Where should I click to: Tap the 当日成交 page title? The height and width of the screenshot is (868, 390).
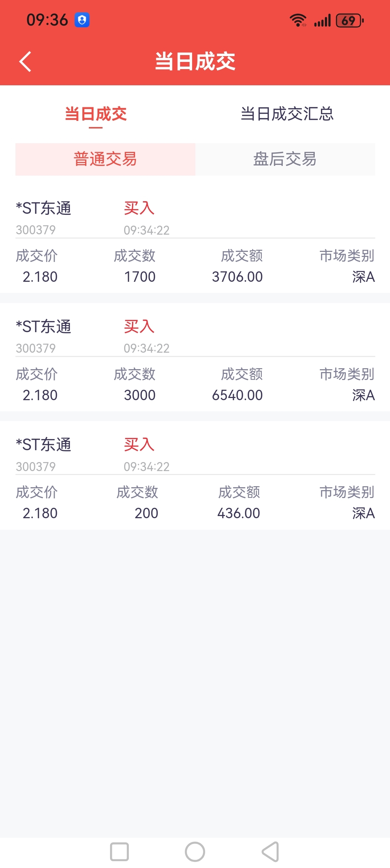click(x=195, y=62)
